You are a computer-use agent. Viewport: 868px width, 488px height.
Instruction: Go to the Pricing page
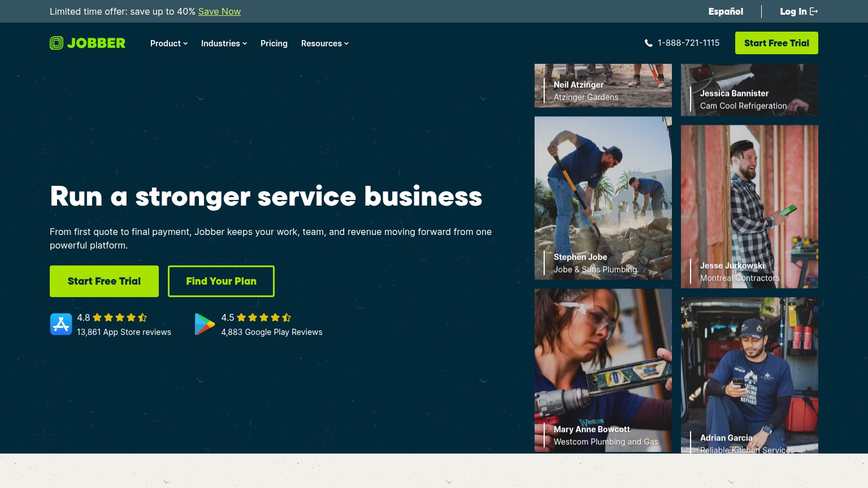point(274,43)
